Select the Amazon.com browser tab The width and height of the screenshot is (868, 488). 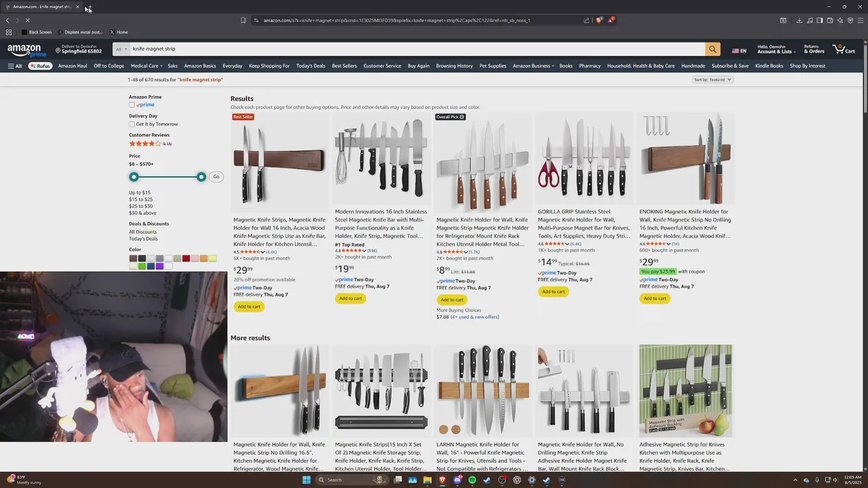click(42, 7)
